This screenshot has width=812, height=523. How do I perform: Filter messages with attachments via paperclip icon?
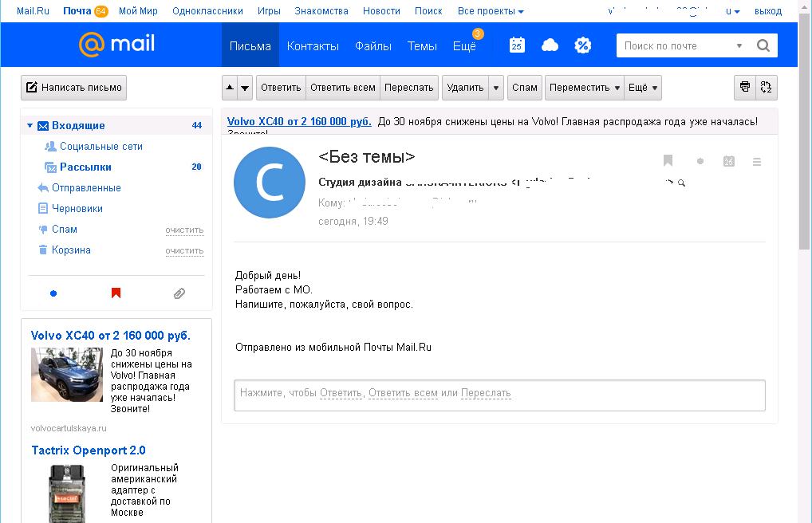[179, 293]
